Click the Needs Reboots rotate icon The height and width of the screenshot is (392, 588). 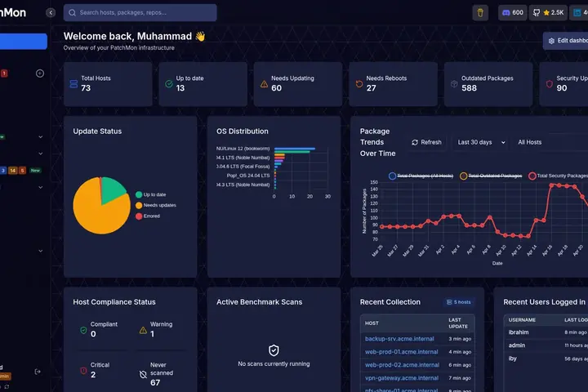click(359, 84)
